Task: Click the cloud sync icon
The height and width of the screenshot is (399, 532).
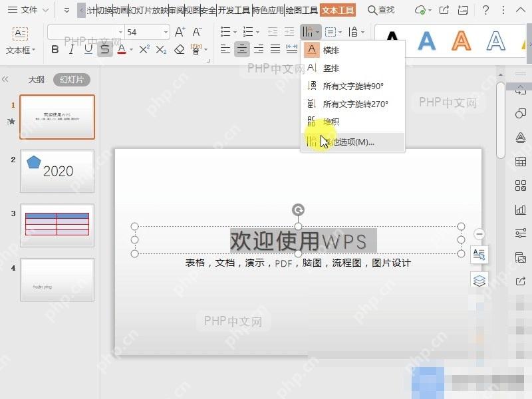Action: 420,10
